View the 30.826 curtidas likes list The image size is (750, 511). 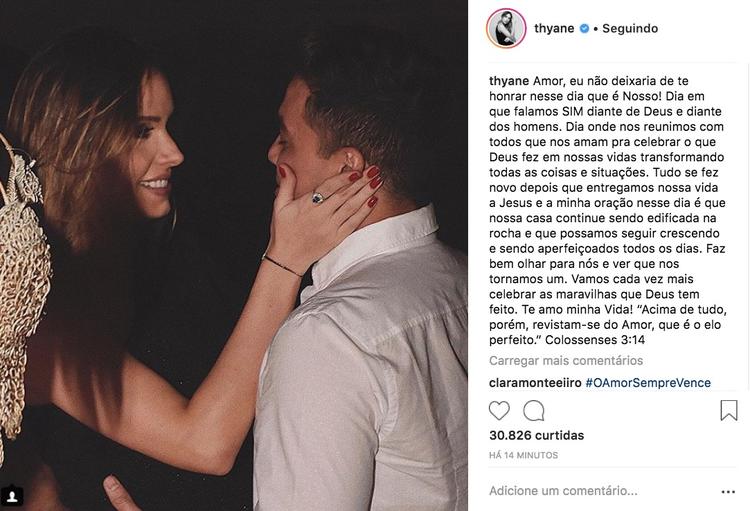(x=537, y=435)
